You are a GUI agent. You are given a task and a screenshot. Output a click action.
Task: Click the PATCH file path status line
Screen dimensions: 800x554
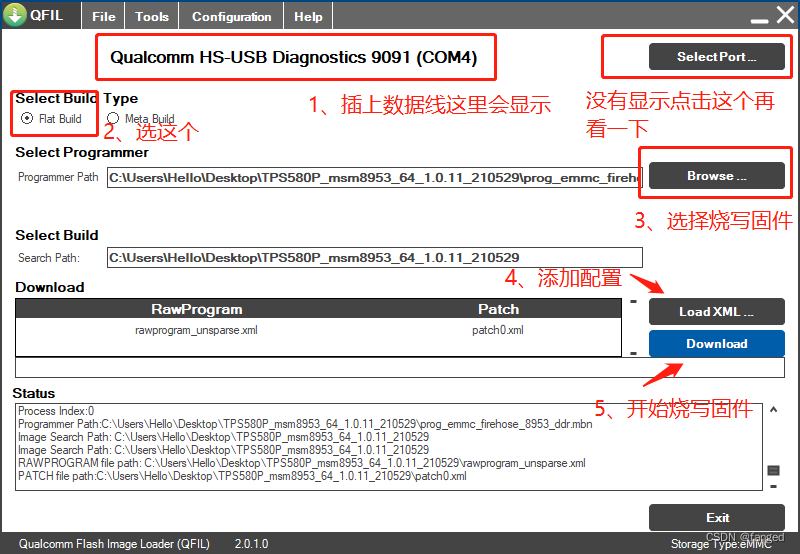click(242, 476)
